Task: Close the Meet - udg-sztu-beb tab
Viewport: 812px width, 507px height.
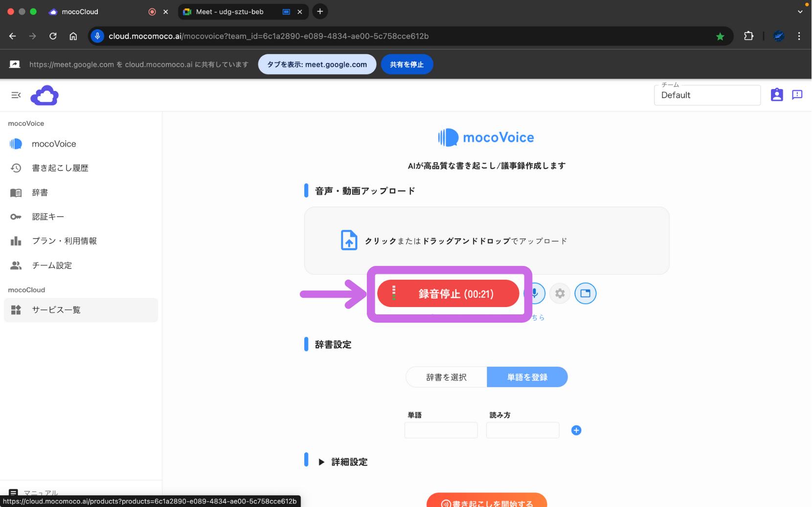Action: [300, 12]
